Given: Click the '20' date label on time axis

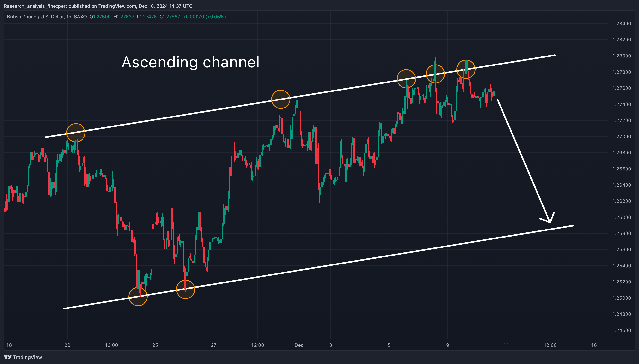Looking at the screenshot, I should [67, 345].
